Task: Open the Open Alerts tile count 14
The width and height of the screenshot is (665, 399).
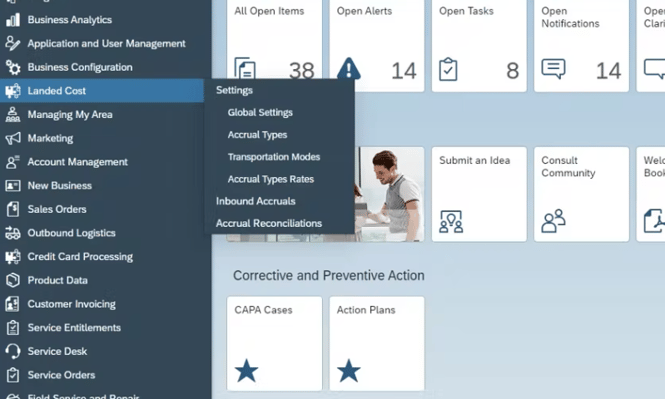Action: [x=377, y=46]
